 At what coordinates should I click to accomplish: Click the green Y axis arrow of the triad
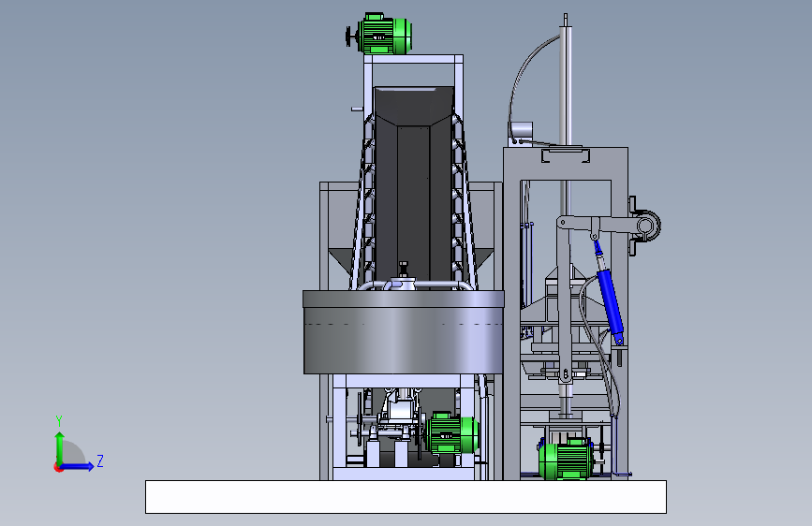point(60,448)
